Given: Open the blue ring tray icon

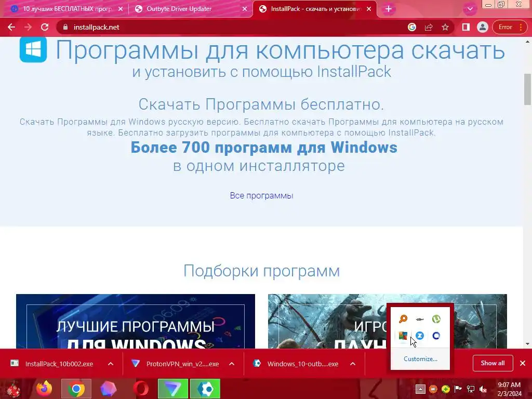Looking at the screenshot, I should [436, 336].
